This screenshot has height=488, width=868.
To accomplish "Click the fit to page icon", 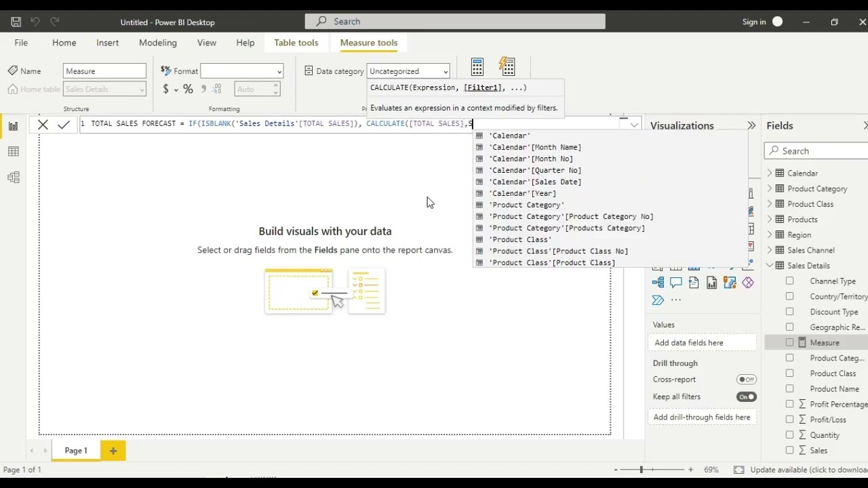I will [x=738, y=470].
